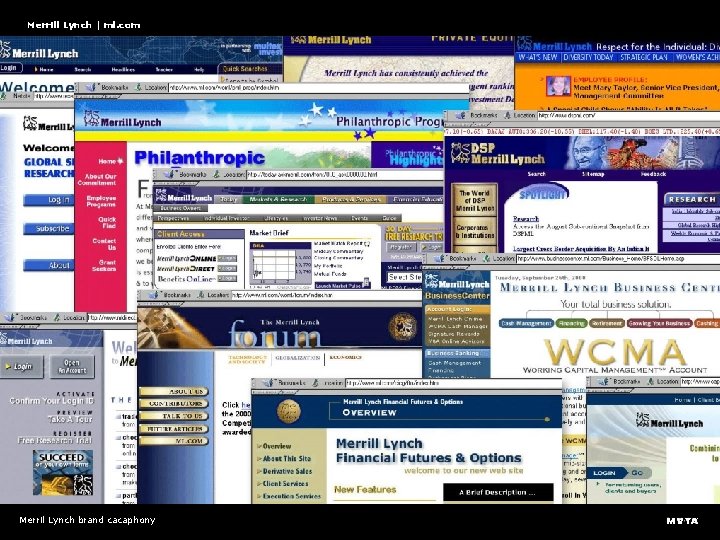
Task: Click Location icon in Forum window toolbar
Action: pyautogui.click(x=201, y=295)
